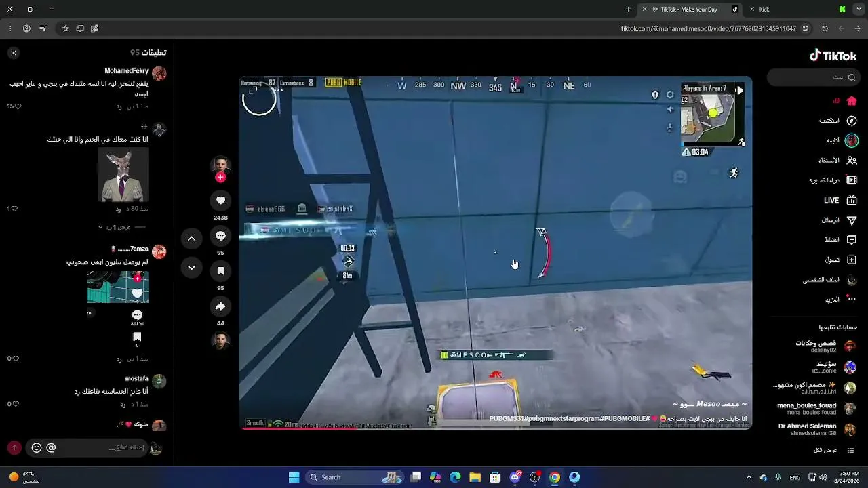Screen dimensions: 868x488
Task: Open Google Chrome from the taskbar
Action: [555, 477]
